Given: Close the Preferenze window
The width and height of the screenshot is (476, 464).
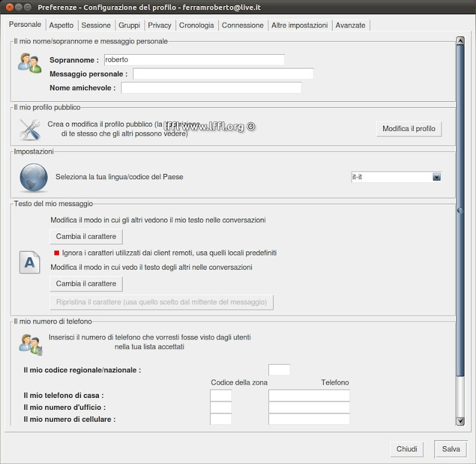Looking at the screenshot, I should (x=10, y=7).
